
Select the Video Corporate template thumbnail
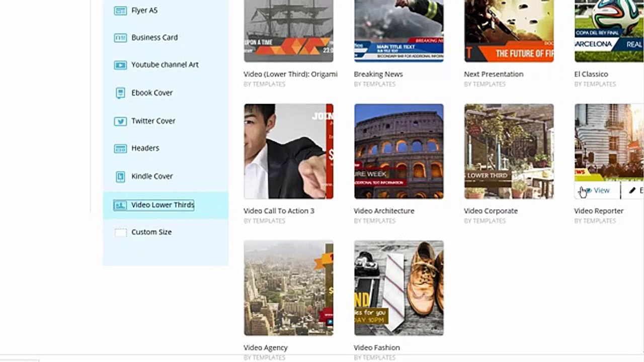click(x=509, y=151)
